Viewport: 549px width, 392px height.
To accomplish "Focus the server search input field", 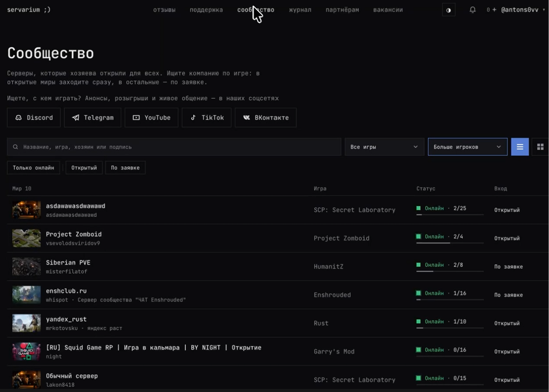I will pyautogui.click(x=174, y=147).
